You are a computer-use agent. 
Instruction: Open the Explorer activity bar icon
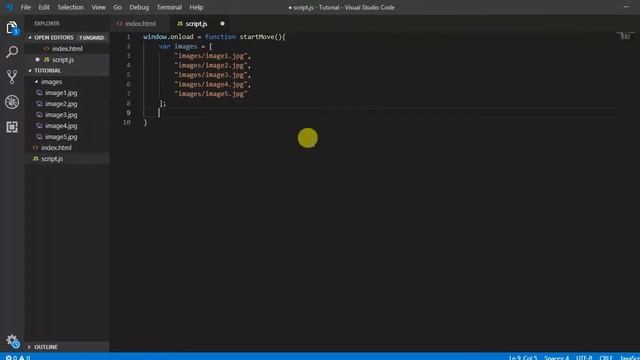(x=12, y=28)
